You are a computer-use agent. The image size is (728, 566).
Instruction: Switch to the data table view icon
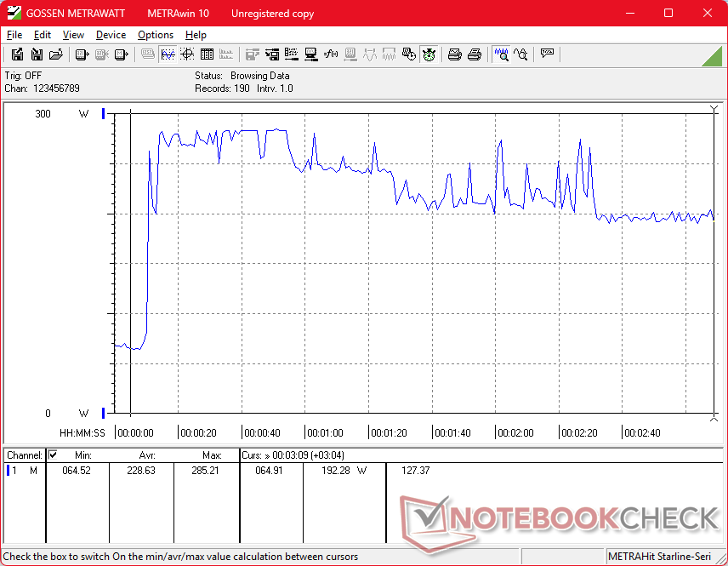[207, 54]
